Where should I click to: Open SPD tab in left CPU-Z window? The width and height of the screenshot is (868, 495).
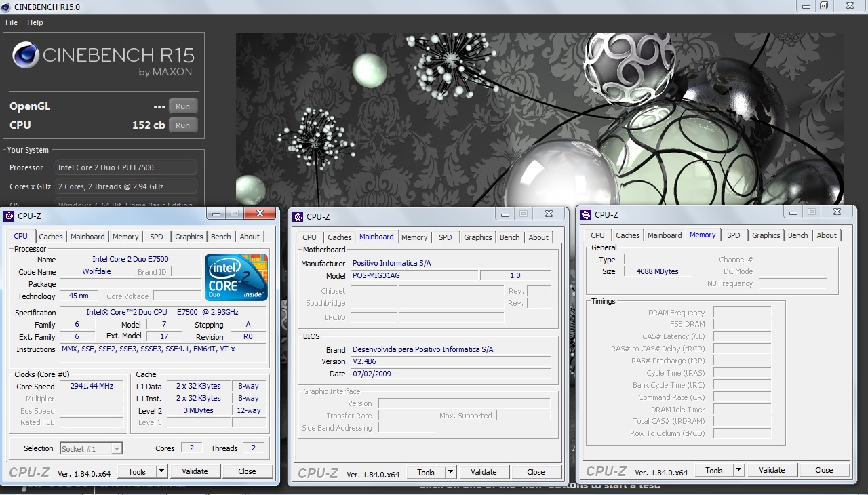(157, 237)
